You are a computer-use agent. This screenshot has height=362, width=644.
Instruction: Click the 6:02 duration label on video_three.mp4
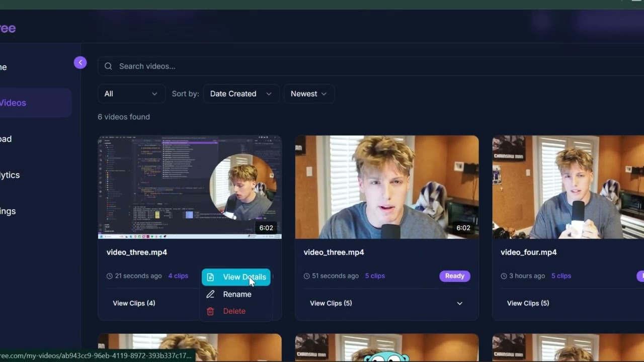tap(266, 227)
